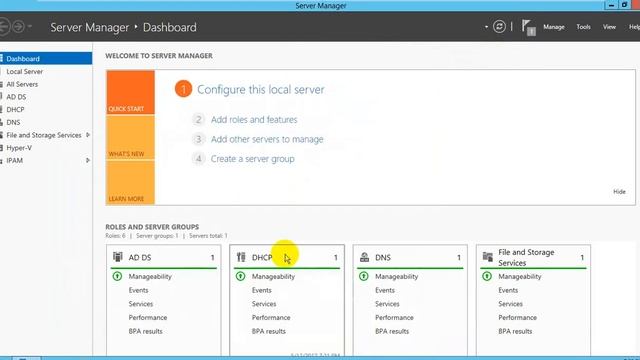Open BPA results in File and Storage tile

point(515,331)
